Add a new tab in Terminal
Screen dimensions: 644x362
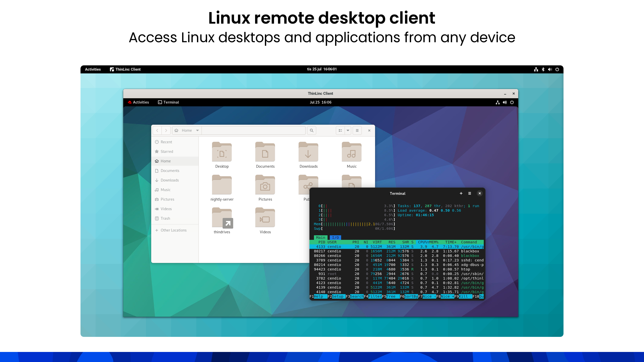point(461,193)
